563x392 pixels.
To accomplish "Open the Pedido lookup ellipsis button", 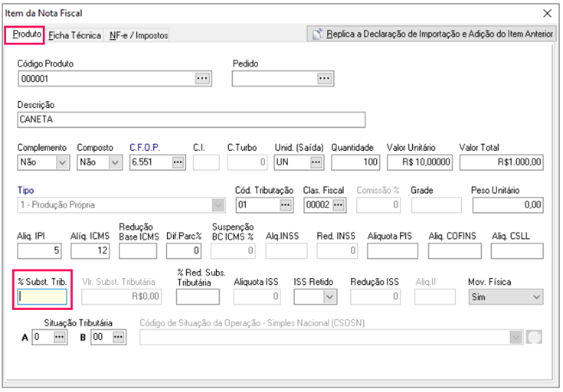I will [x=325, y=78].
